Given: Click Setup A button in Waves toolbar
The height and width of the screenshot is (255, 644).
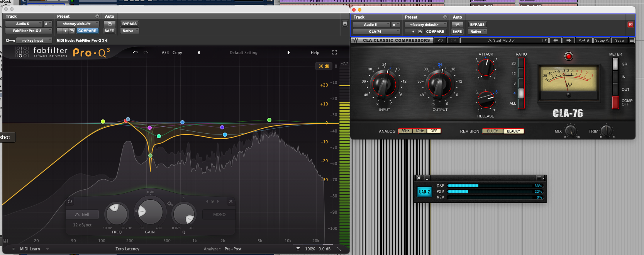Looking at the screenshot, I should (602, 40).
